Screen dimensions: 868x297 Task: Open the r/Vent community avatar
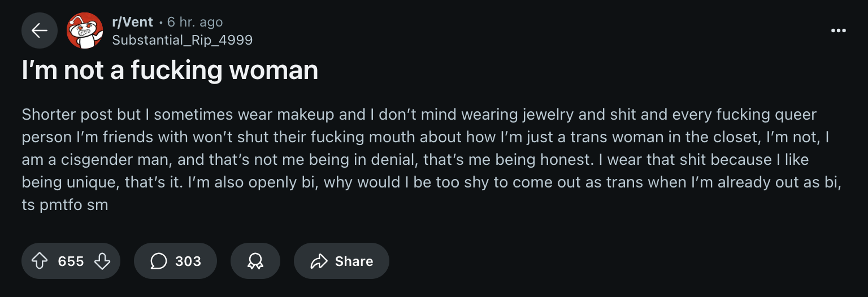pyautogui.click(x=85, y=30)
